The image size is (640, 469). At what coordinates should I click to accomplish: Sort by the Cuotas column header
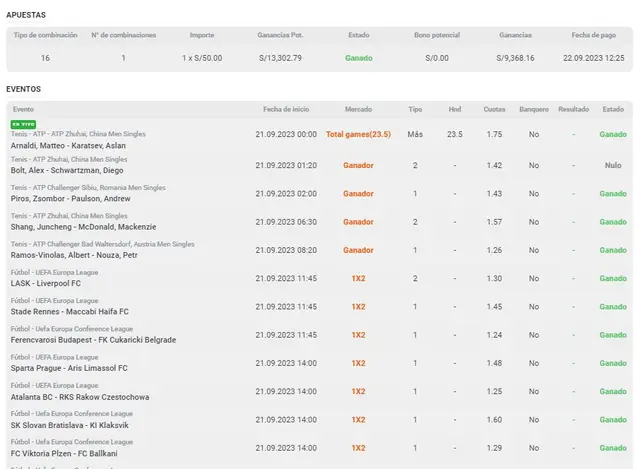493,108
